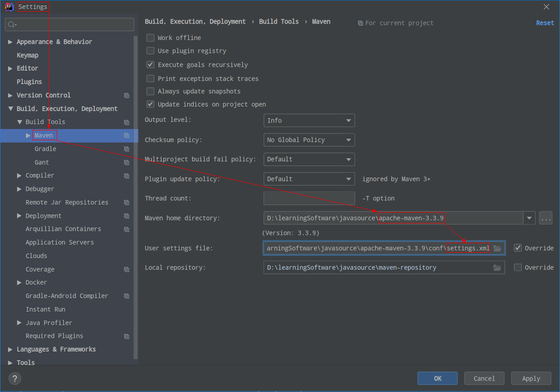Select Application Servers settings
560x392 pixels.
click(60, 242)
